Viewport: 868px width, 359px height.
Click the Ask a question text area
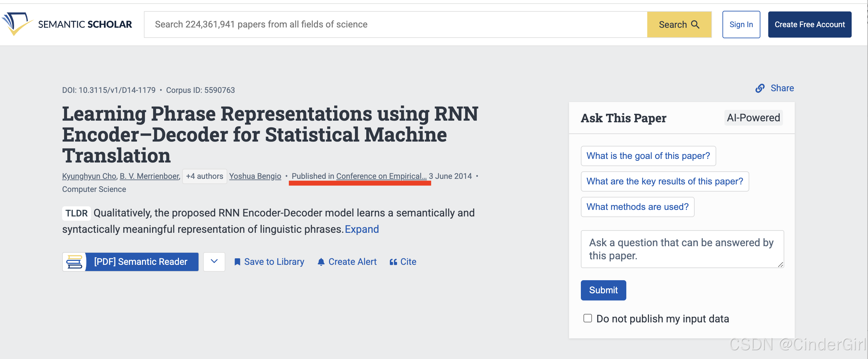(x=681, y=249)
